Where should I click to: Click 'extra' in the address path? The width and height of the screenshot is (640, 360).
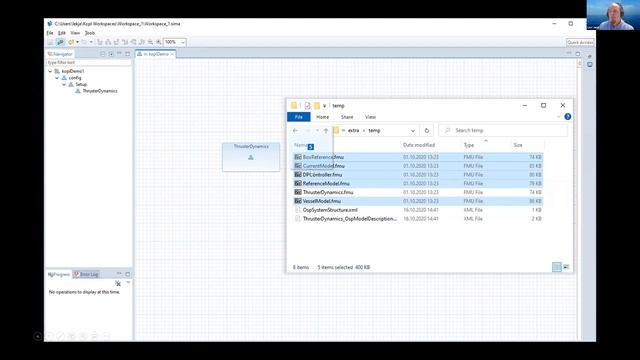(x=353, y=131)
